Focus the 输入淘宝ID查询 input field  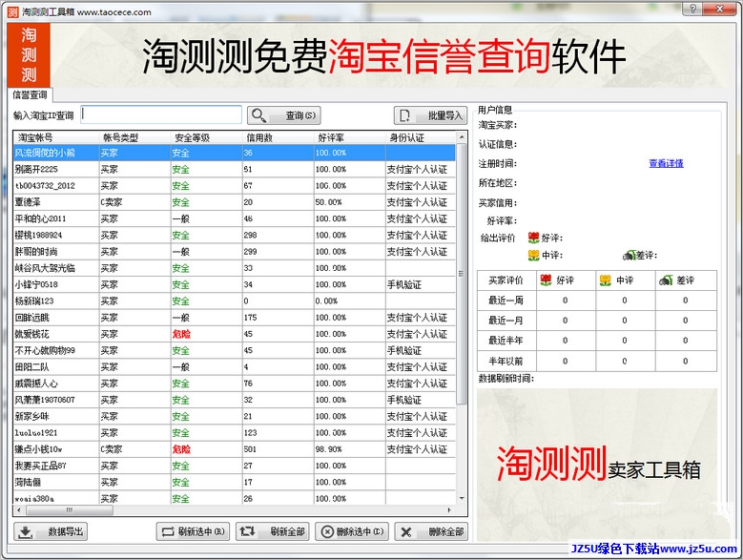click(x=161, y=114)
